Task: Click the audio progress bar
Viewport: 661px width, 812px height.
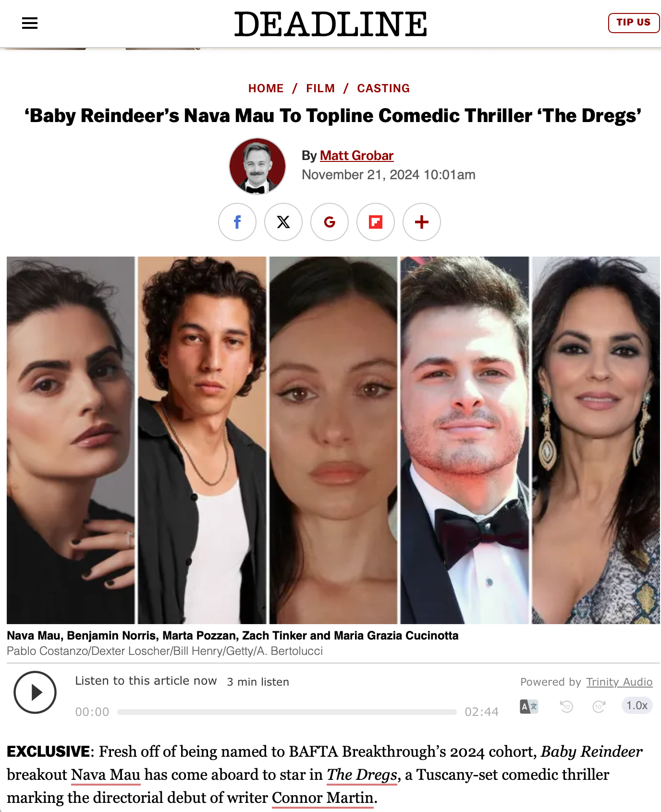Action: coord(287,712)
